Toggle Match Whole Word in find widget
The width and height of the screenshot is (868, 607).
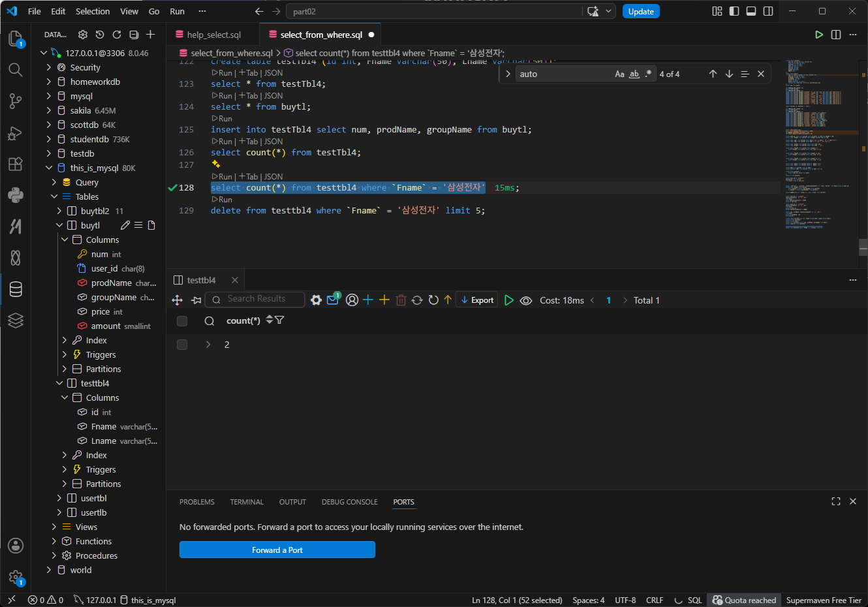point(634,74)
